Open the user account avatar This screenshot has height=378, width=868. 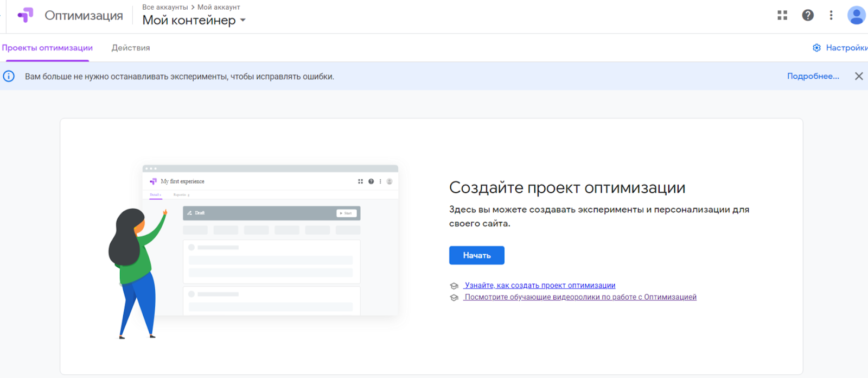(857, 15)
